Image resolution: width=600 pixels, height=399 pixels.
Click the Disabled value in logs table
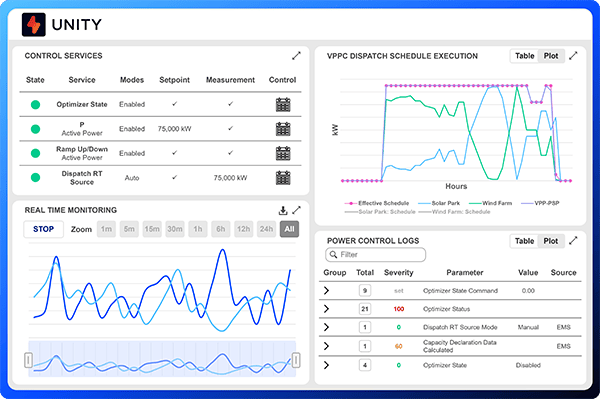[528, 365]
